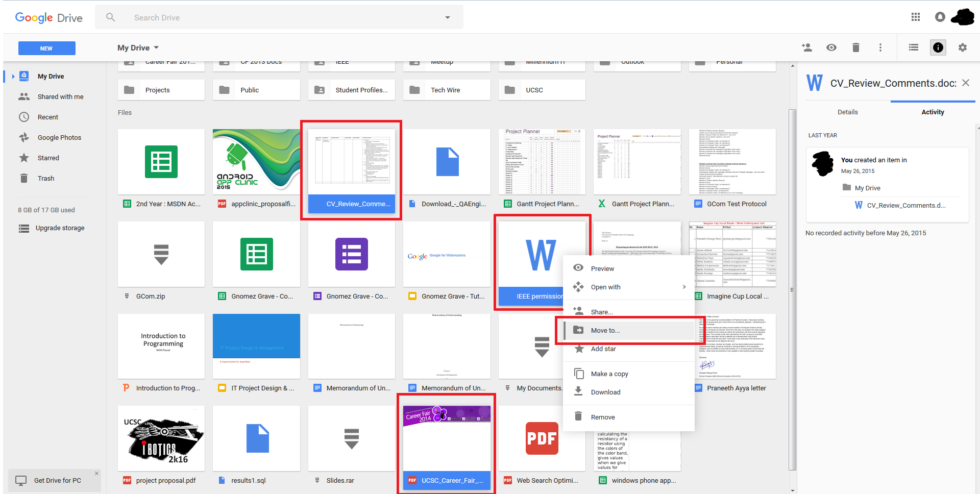This screenshot has width=980, height=494.
Task: Open the Projects folder
Action: 161,90
